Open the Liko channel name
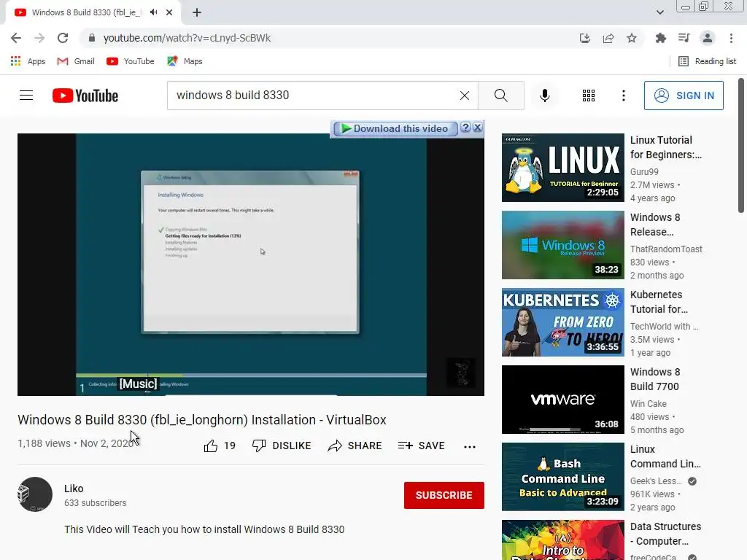 click(74, 489)
